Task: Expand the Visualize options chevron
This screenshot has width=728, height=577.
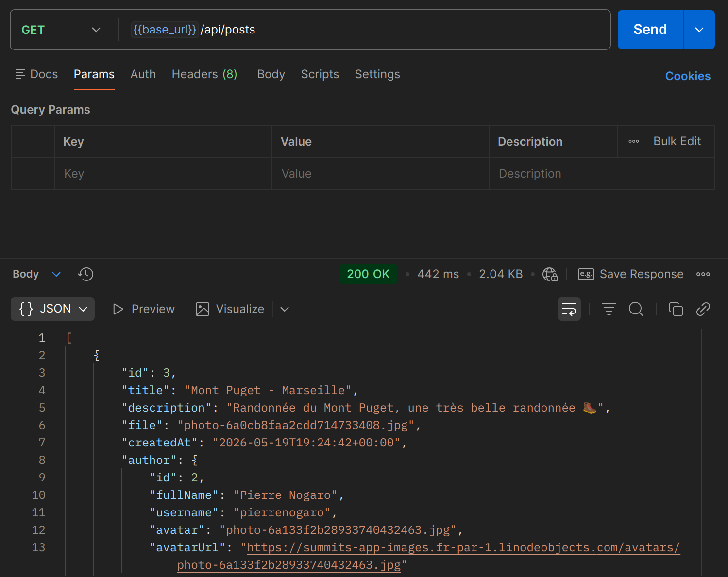Action: pos(285,309)
